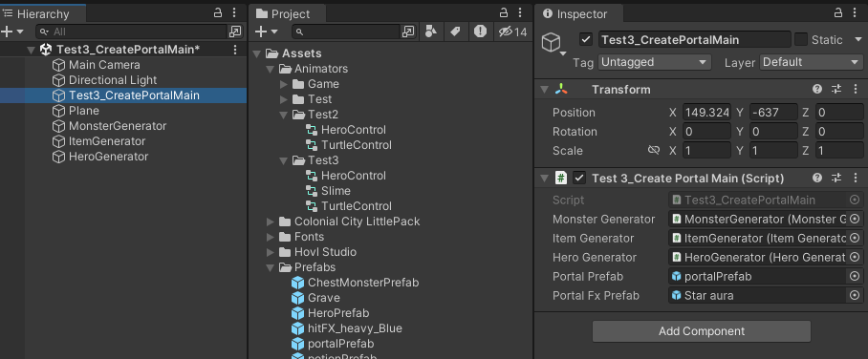Edit the GameObject name field

pos(694,40)
